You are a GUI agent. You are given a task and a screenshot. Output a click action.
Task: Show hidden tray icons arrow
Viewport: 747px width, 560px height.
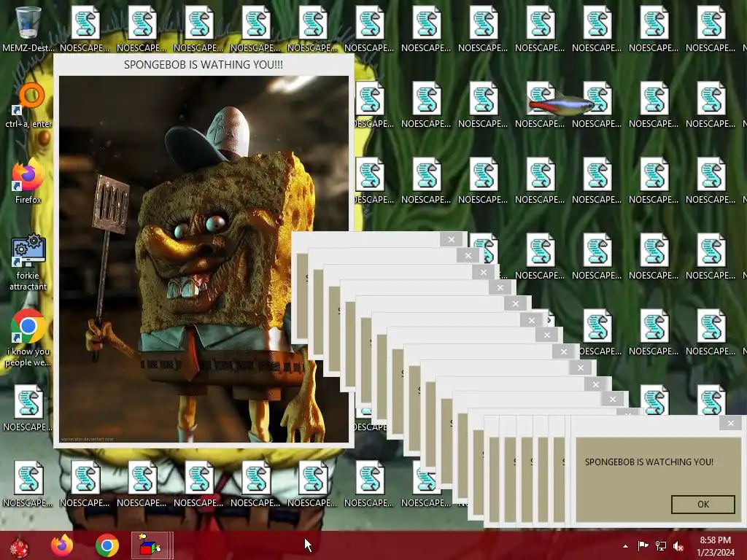click(x=625, y=546)
